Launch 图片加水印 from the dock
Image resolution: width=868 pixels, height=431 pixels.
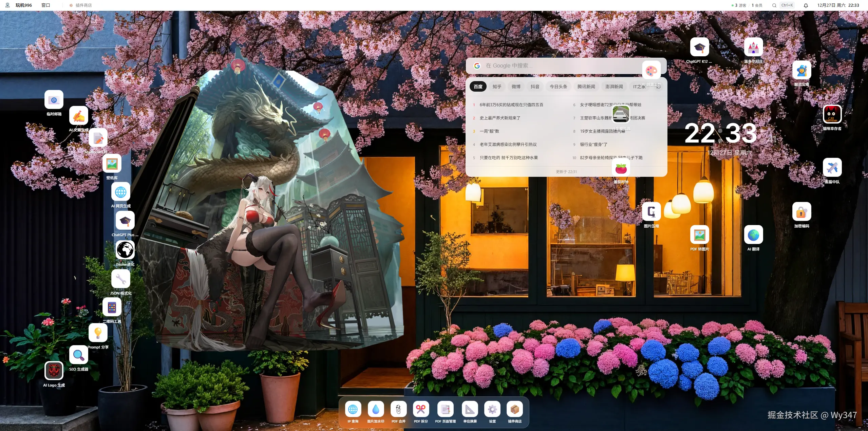[376, 410]
